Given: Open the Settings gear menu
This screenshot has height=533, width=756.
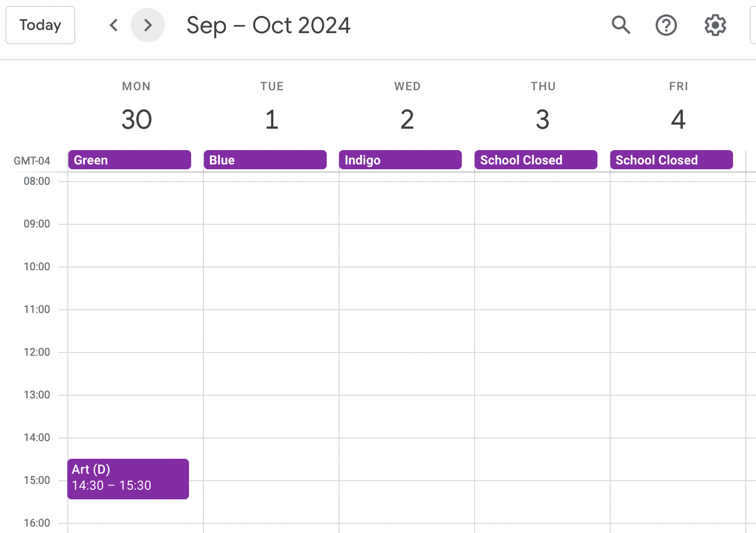Looking at the screenshot, I should (715, 25).
